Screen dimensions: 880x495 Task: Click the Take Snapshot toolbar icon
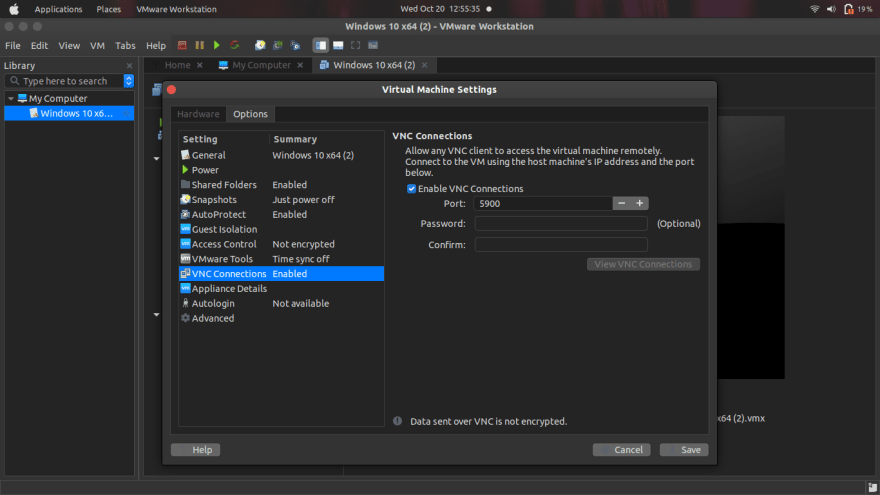260,45
